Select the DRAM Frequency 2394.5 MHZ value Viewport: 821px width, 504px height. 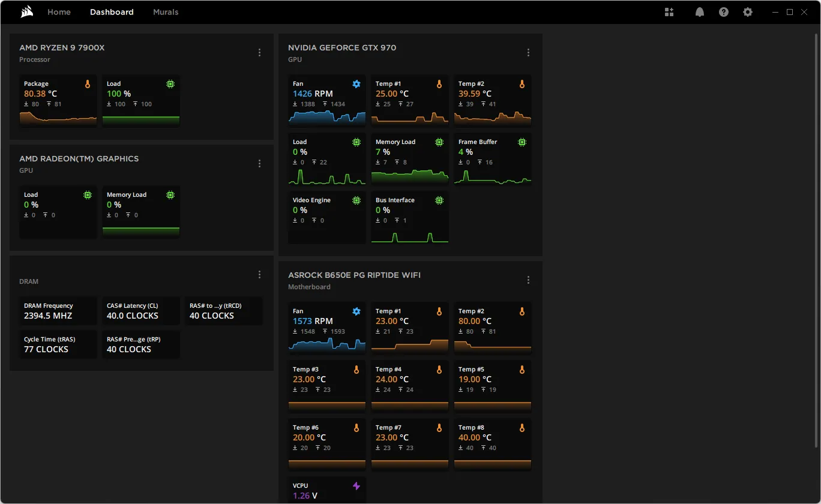[48, 316]
